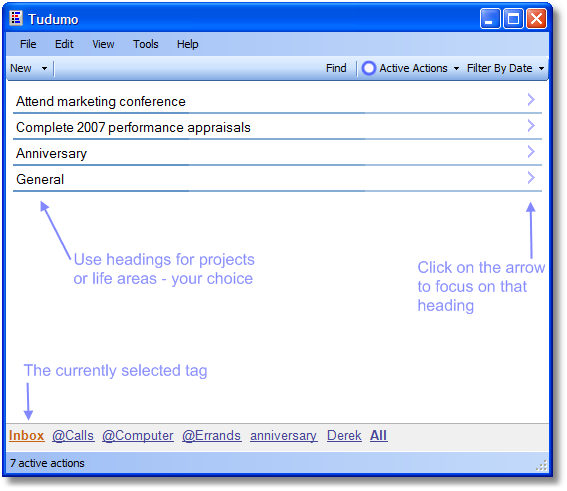Open the Tools menu
Image resolution: width=567 pixels, height=491 pixels.
(146, 44)
